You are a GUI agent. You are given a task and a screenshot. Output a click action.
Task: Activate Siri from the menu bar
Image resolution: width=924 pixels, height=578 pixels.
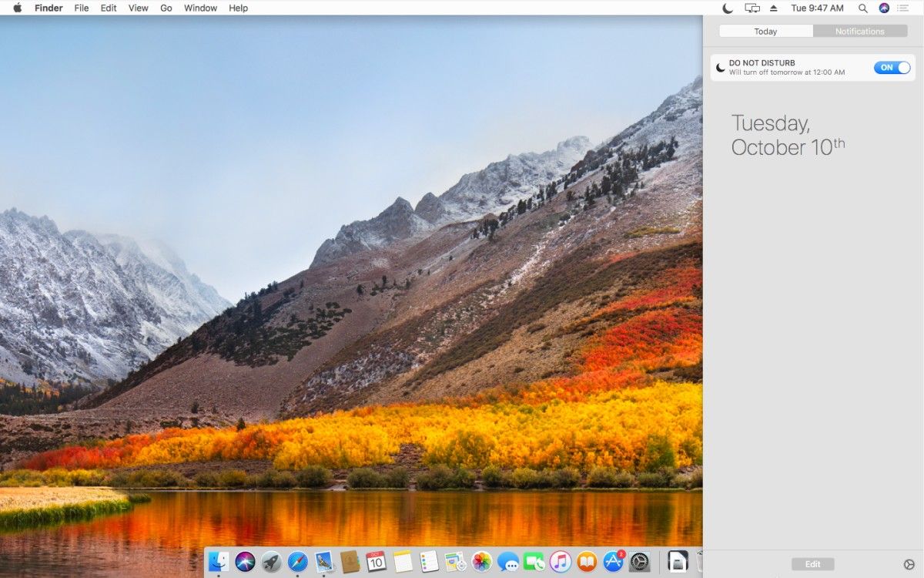[884, 8]
